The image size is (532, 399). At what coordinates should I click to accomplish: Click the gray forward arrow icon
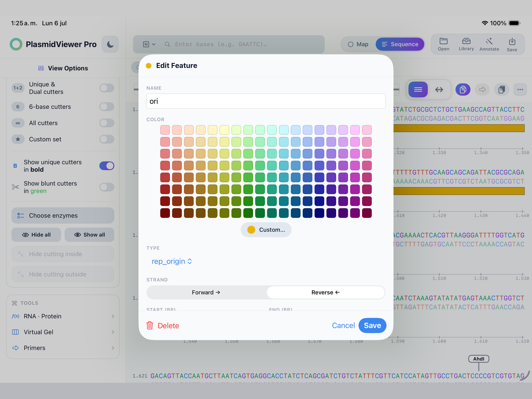click(x=482, y=90)
